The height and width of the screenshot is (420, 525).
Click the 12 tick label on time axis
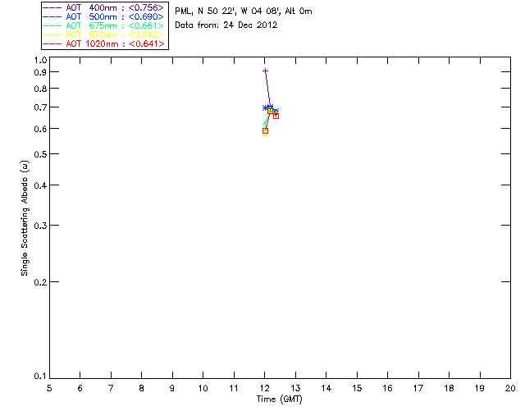pyautogui.click(x=264, y=388)
